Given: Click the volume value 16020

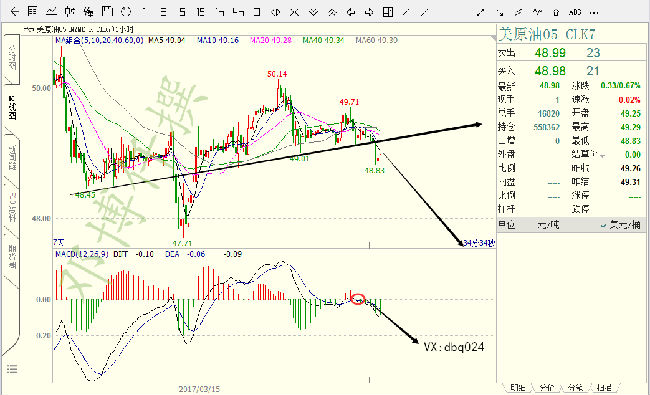Looking at the screenshot, I should coord(548,114).
